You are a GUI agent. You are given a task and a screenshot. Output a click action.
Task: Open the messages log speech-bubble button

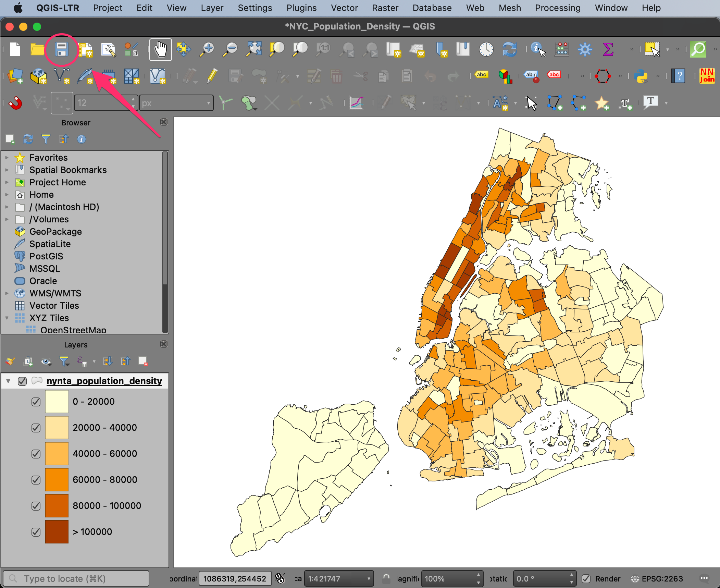pyautogui.click(x=704, y=578)
